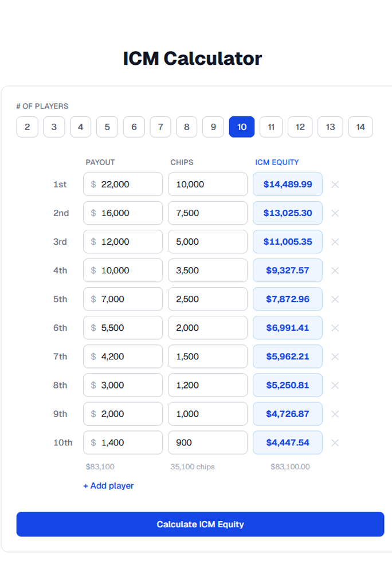
Task: Pick 12 players option
Action: click(300, 127)
